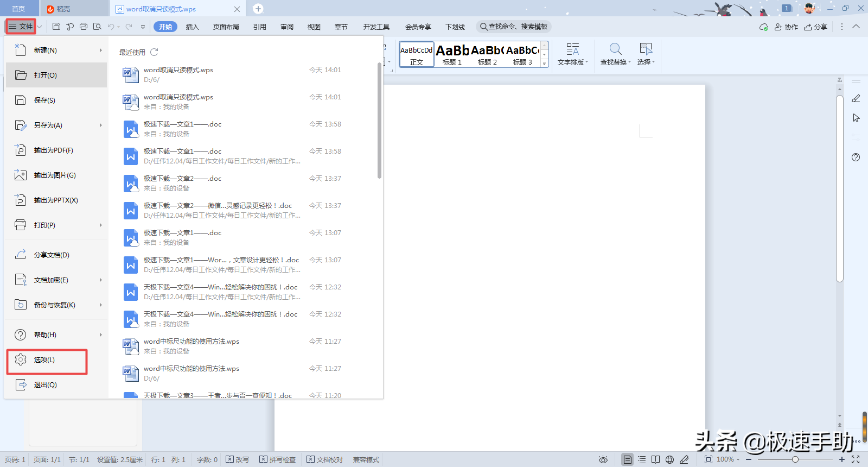868x467 pixels.
Task: Switch to web layout view icon
Action: coord(670,459)
